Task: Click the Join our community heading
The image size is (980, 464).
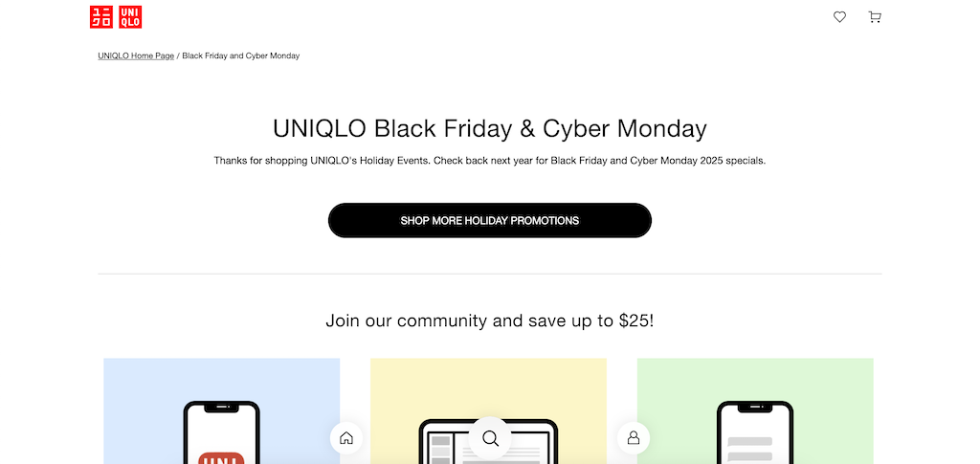Action: (x=490, y=321)
